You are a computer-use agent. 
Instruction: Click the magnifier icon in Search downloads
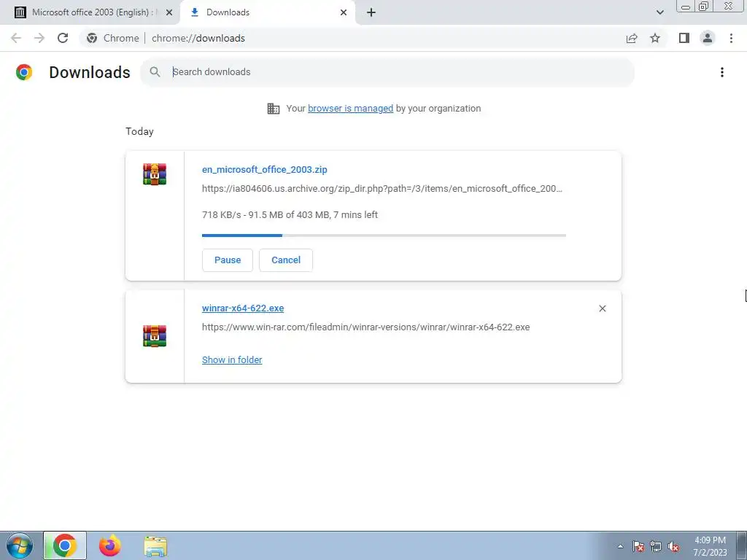pyautogui.click(x=155, y=72)
